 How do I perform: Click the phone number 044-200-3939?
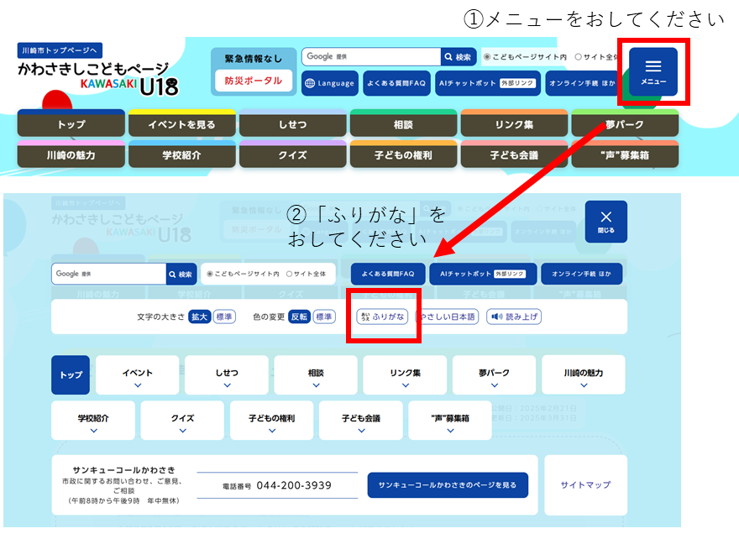pyautogui.click(x=294, y=485)
